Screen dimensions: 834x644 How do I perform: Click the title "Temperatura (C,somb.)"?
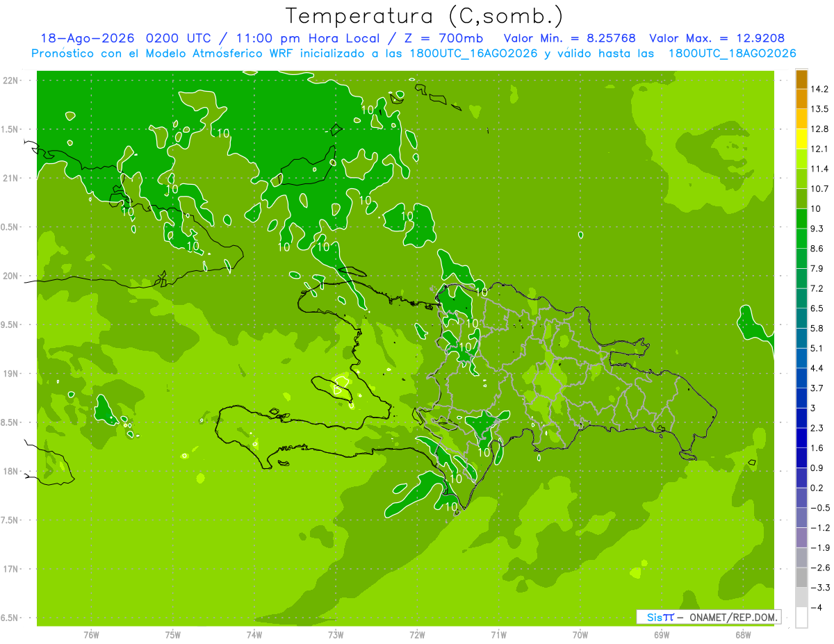point(424,15)
